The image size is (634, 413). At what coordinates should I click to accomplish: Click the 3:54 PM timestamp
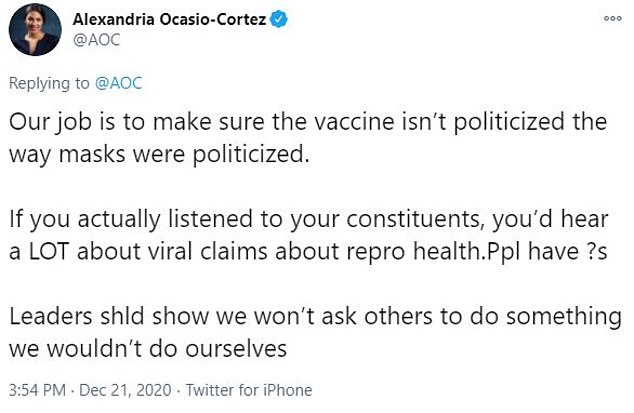point(37,390)
